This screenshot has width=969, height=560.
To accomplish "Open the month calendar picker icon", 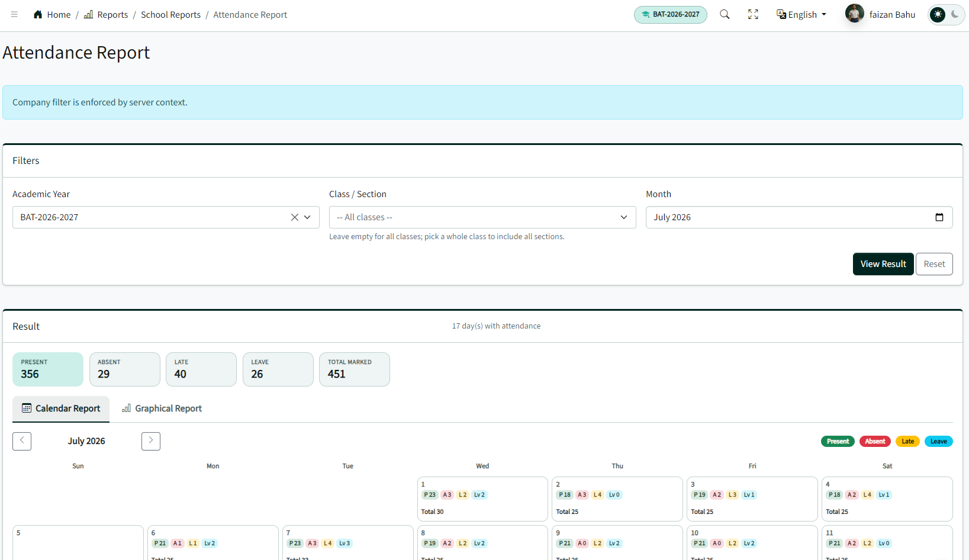I will pos(939,217).
